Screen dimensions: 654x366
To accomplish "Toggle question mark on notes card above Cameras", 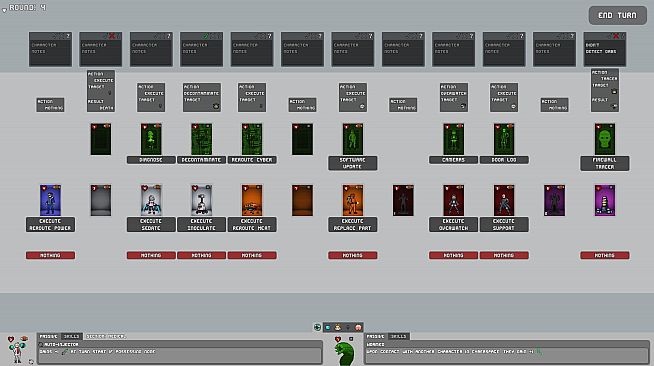I will pyautogui.click(x=472, y=36).
